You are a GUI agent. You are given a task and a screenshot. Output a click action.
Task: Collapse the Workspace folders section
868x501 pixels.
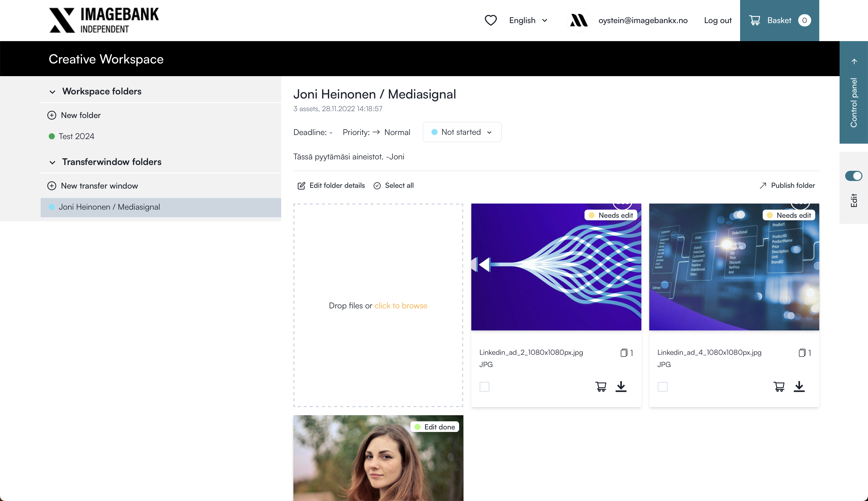(x=52, y=92)
